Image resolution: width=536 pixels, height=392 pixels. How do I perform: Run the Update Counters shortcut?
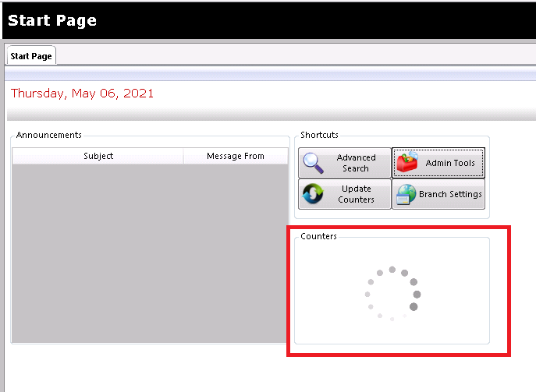(x=345, y=194)
